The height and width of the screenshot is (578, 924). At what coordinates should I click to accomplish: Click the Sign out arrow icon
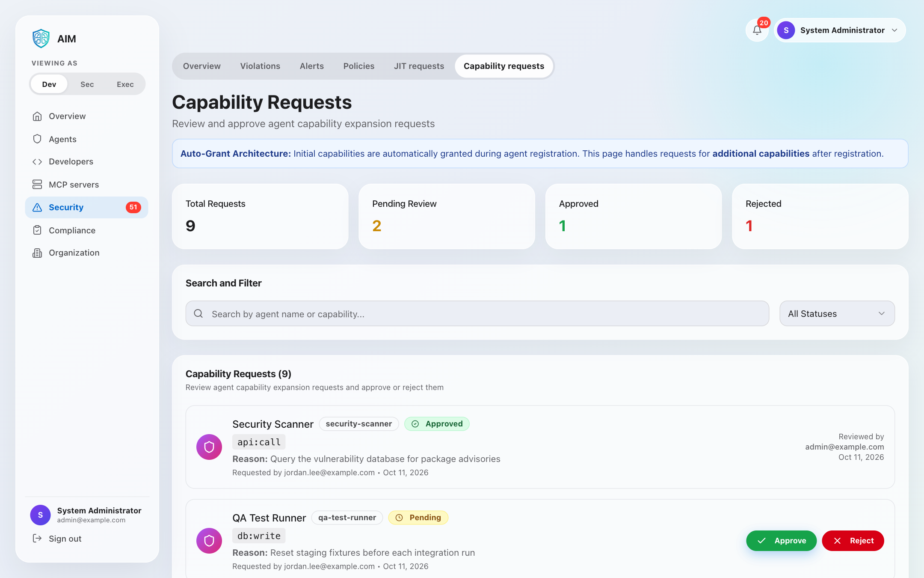(x=37, y=538)
